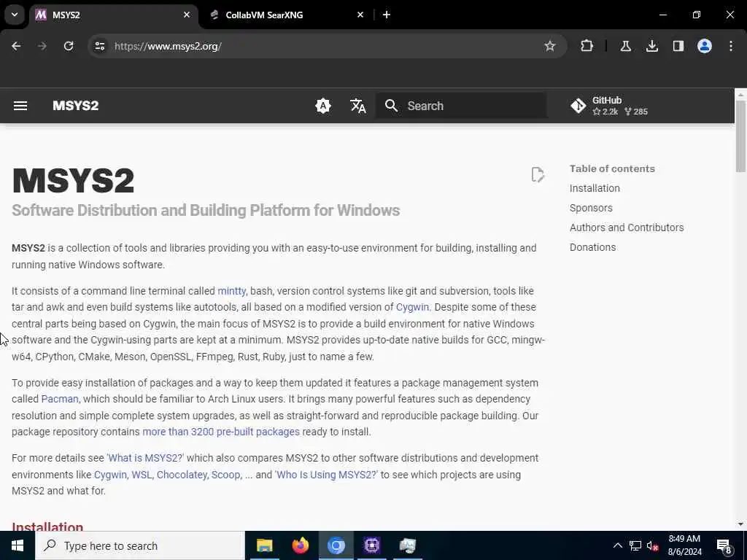Screen dimensions: 747x560
Task: Open the notification center icon
Action: [x=724, y=545]
